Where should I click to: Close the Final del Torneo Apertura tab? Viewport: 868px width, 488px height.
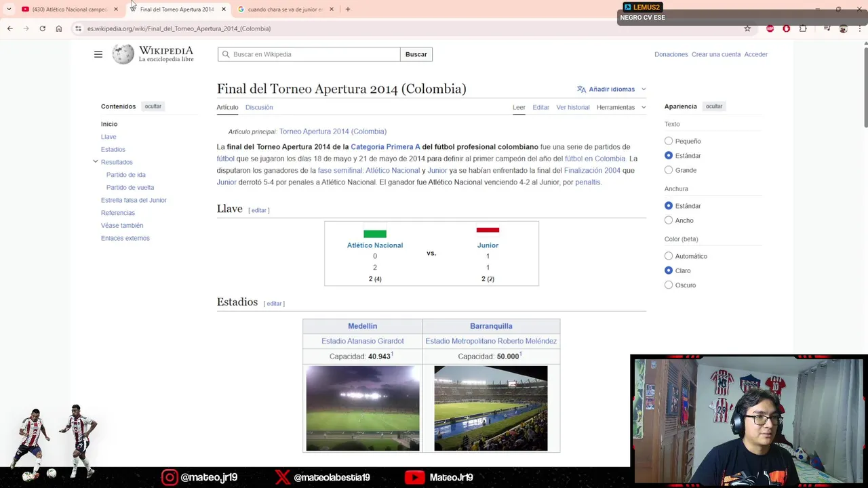pyautogui.click(x=224, y=9)
